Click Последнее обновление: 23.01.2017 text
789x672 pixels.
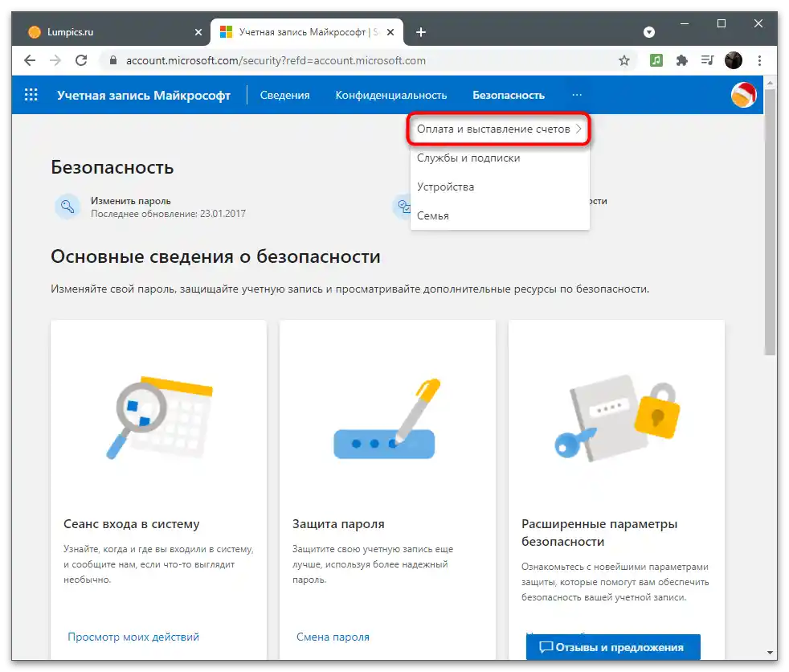tap(168, 214)
